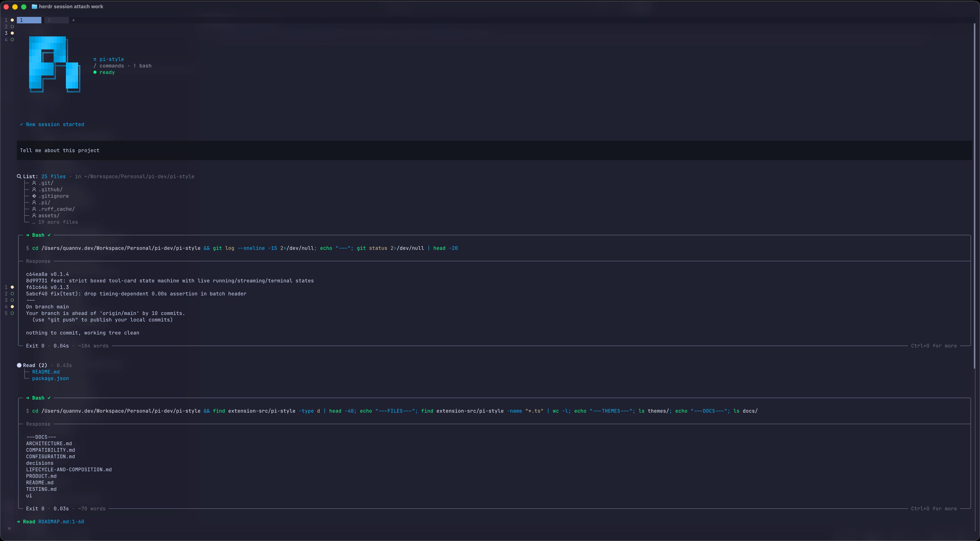The image size is (980, 541).
Task: Click 'Ctrl+O for more' on the git log card
Action: click(x=934, y=346)
